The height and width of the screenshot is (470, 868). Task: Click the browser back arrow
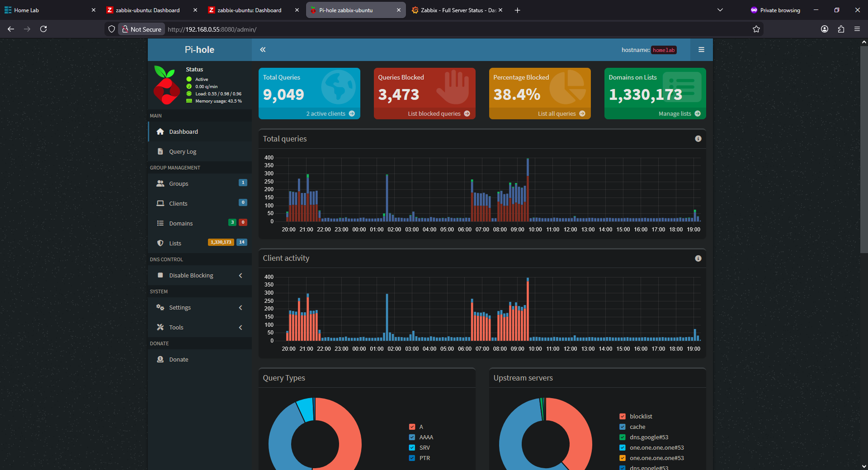click(11, 29)
